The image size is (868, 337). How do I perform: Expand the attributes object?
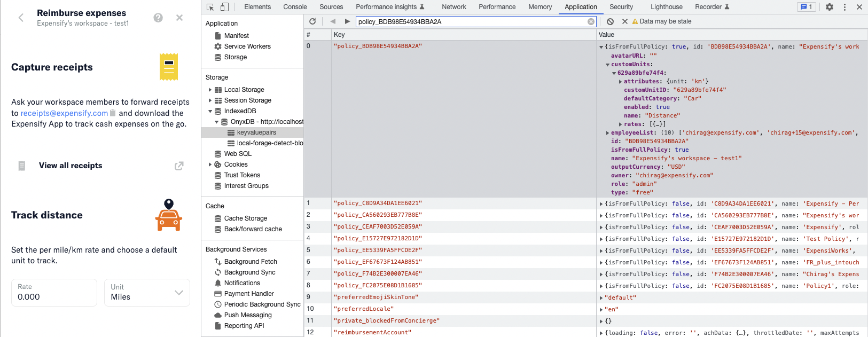click(620, 82)
